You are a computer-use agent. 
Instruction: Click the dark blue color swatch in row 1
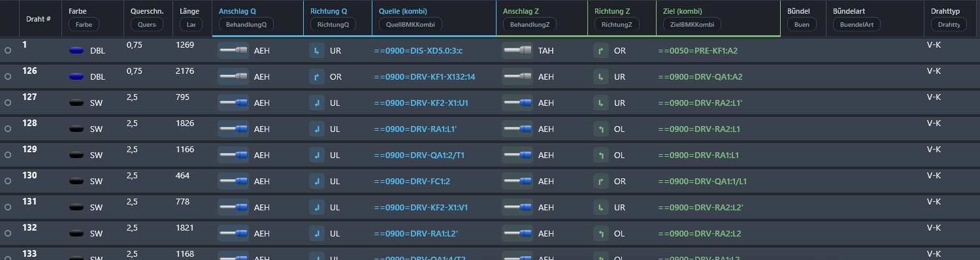[x=77, y=50]
